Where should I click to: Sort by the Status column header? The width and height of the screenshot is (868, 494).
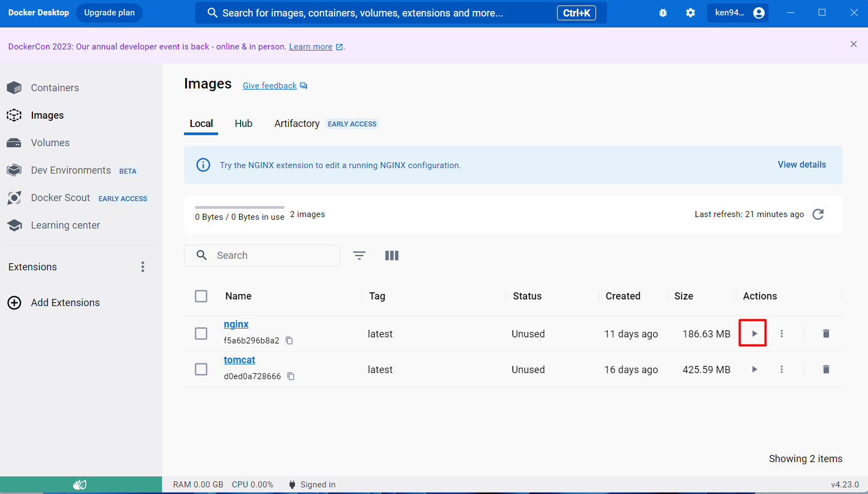527,296
